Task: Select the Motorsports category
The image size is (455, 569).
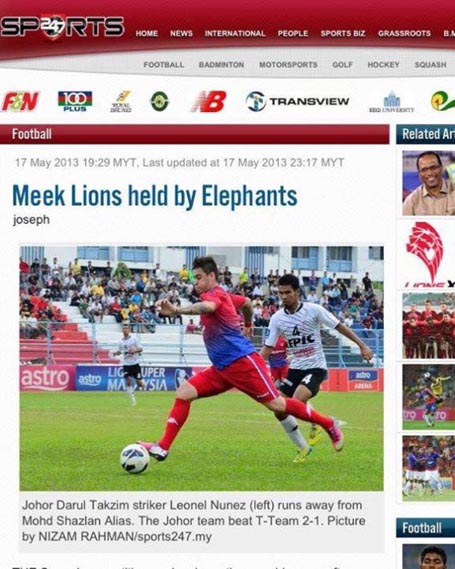Action: 288,65
